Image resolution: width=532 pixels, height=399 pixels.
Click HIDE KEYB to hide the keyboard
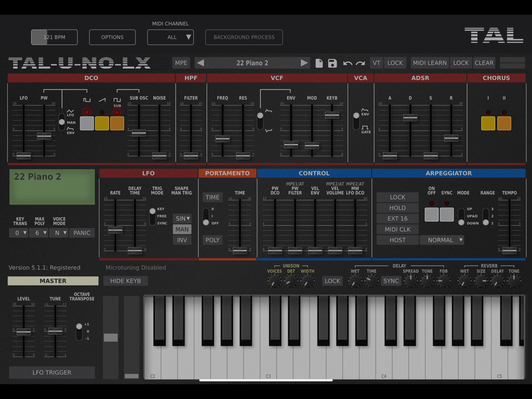(126, 281)
